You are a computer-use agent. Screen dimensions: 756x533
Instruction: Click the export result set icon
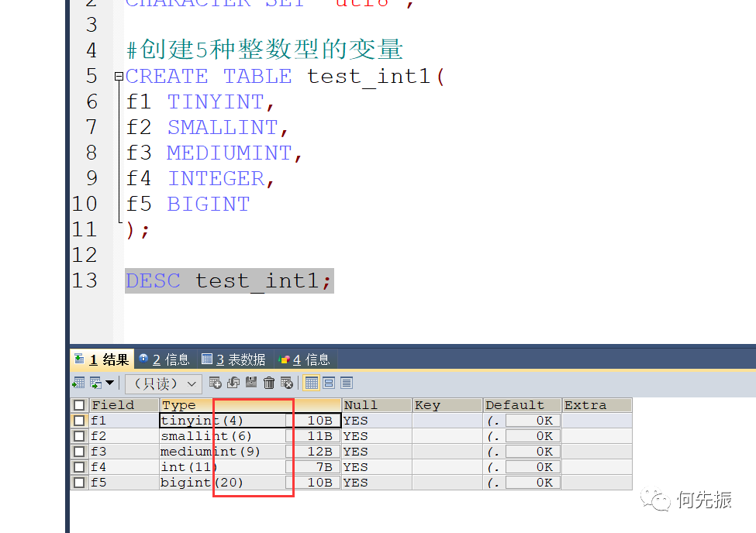pos(78,383)
